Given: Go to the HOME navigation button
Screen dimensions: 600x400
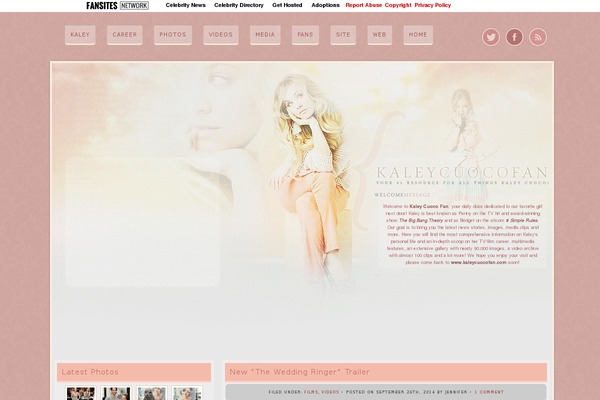Looking at the screenshot, I should 418,35.
